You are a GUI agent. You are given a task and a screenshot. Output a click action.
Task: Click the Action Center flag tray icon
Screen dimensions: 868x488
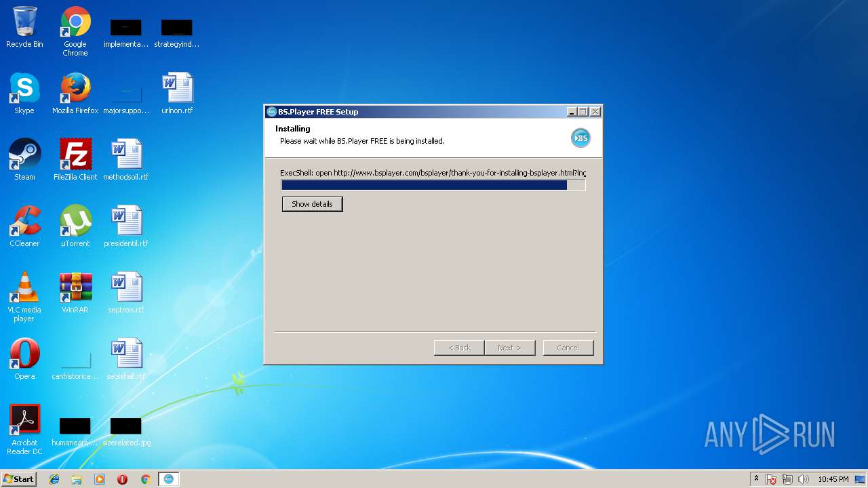pos(772,479)
